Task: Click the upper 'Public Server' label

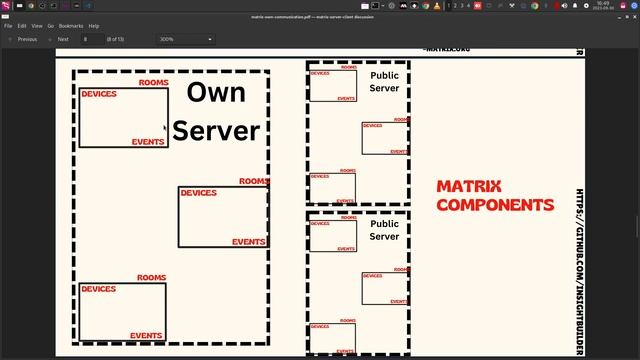Action: coord(384,82)
